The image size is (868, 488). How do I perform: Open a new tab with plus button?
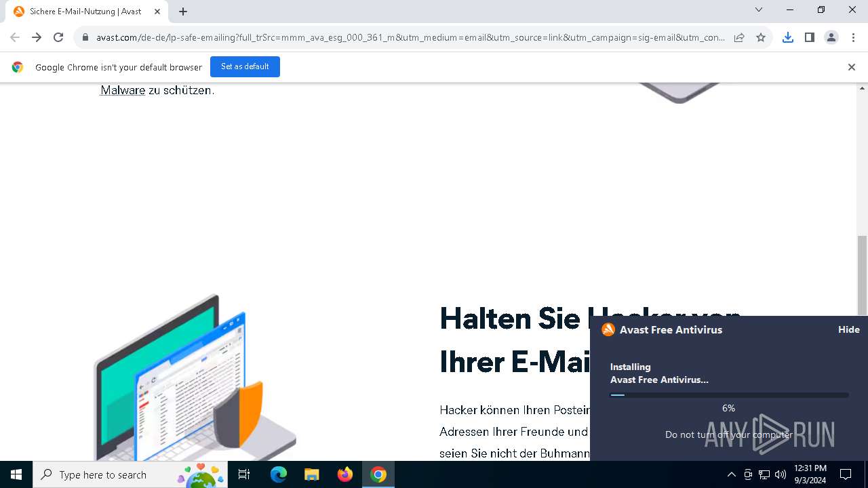[183, 12]
